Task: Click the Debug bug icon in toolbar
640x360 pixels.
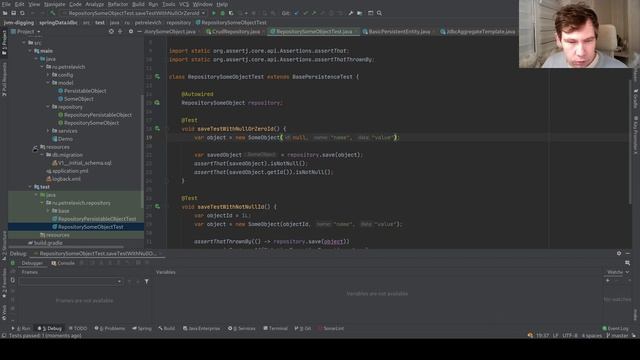Action: click(222, 13)
